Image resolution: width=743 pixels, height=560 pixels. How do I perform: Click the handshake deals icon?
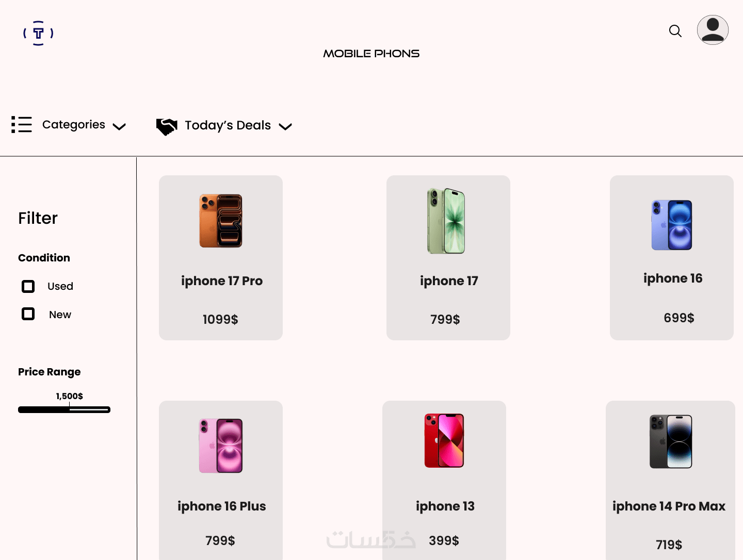click(167, 126)
